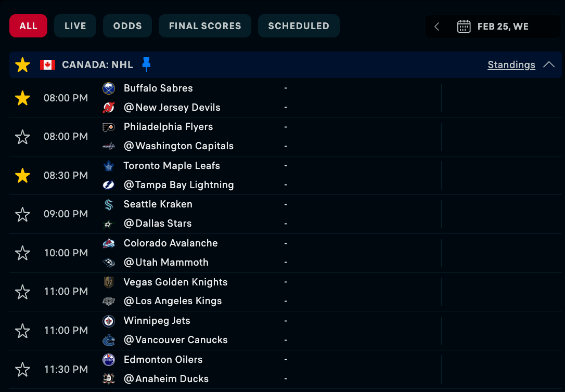
Task: Select the @Los Angeles Kings team name
Action: 173,301
